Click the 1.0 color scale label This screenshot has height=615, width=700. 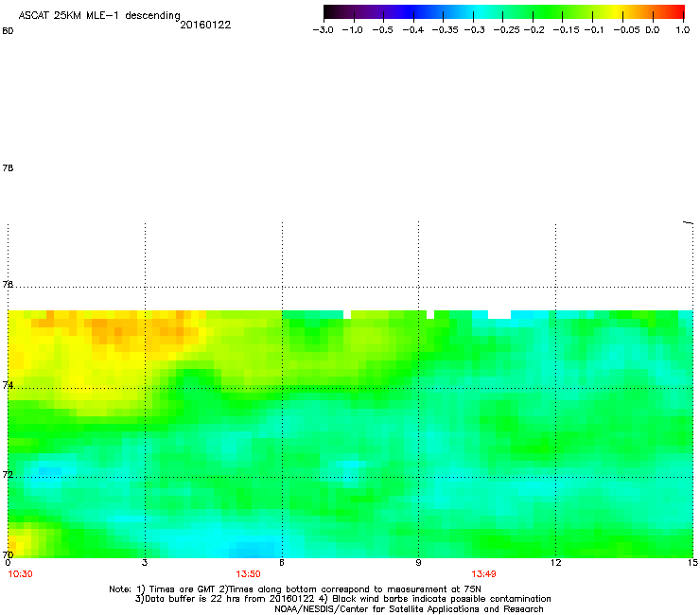(x=683, y=30)
